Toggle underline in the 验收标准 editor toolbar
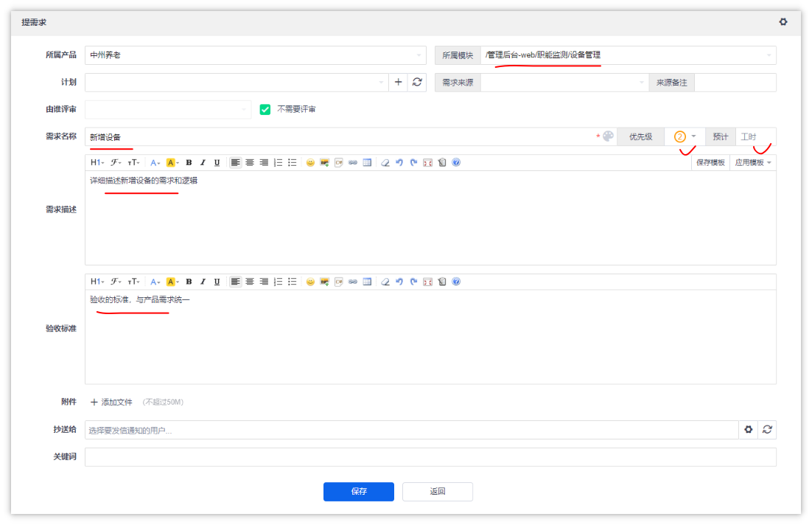The width and height of the screenshot is (812, 525). 217,282
